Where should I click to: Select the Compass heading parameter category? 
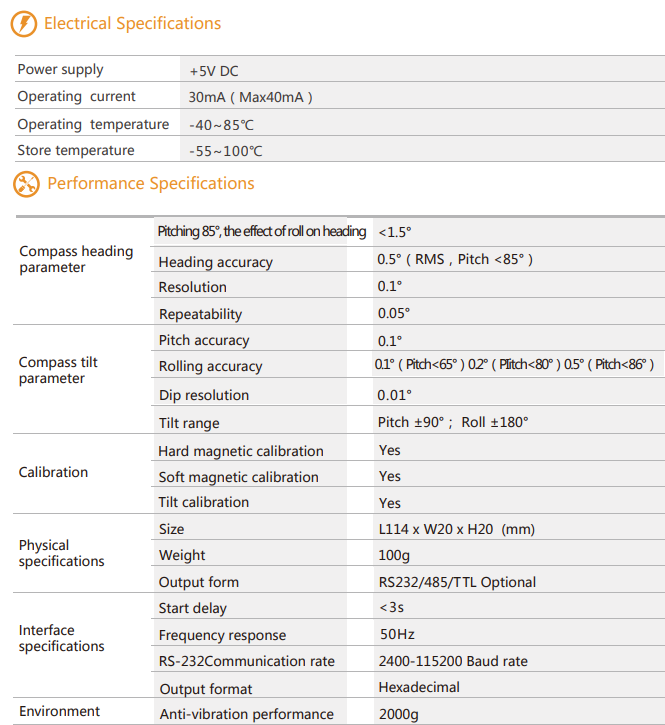76,259
